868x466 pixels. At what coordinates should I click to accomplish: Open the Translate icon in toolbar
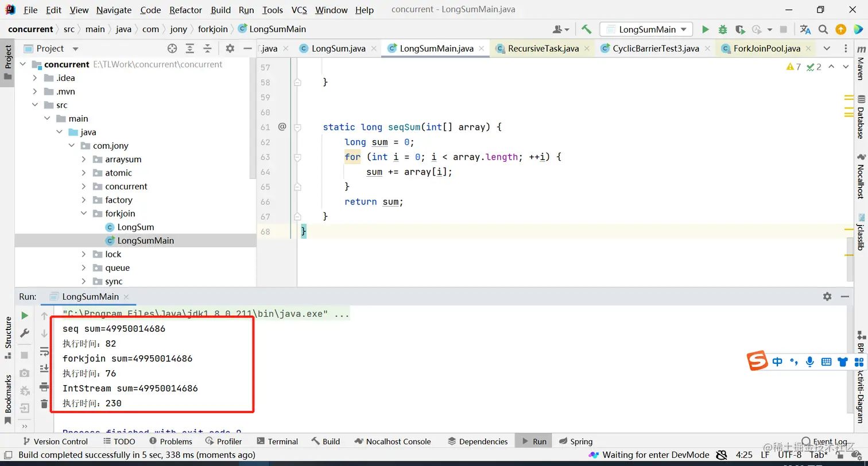point(805,29)
